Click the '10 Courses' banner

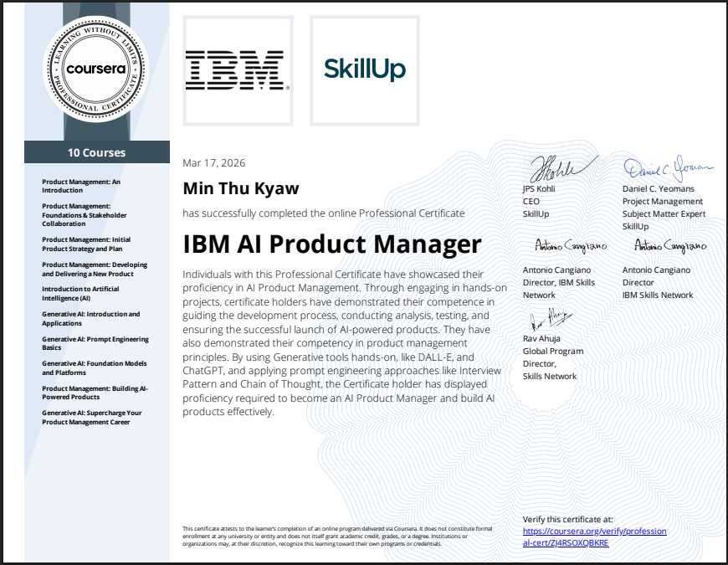click(96, 152)
